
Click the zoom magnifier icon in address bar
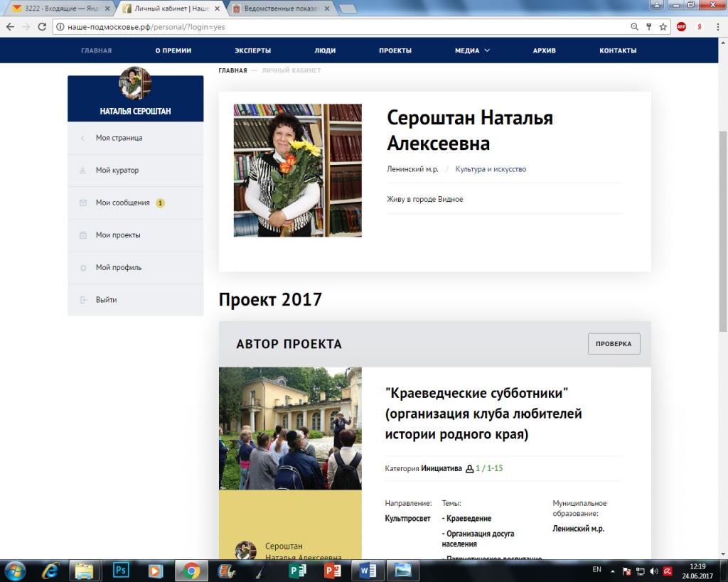pos(634,27)
